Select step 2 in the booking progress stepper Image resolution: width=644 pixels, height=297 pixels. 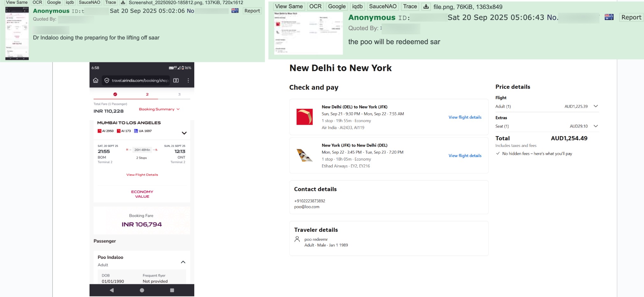coord(147,94)
